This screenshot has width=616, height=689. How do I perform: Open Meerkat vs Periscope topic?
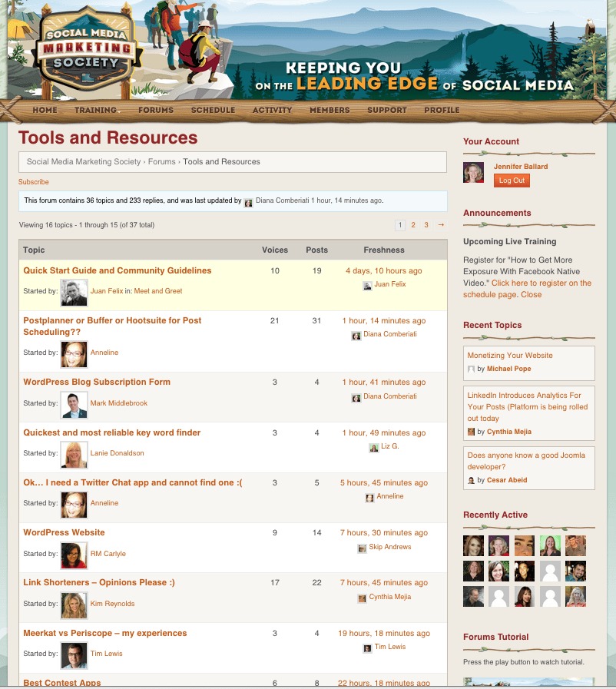coord(105,633)
